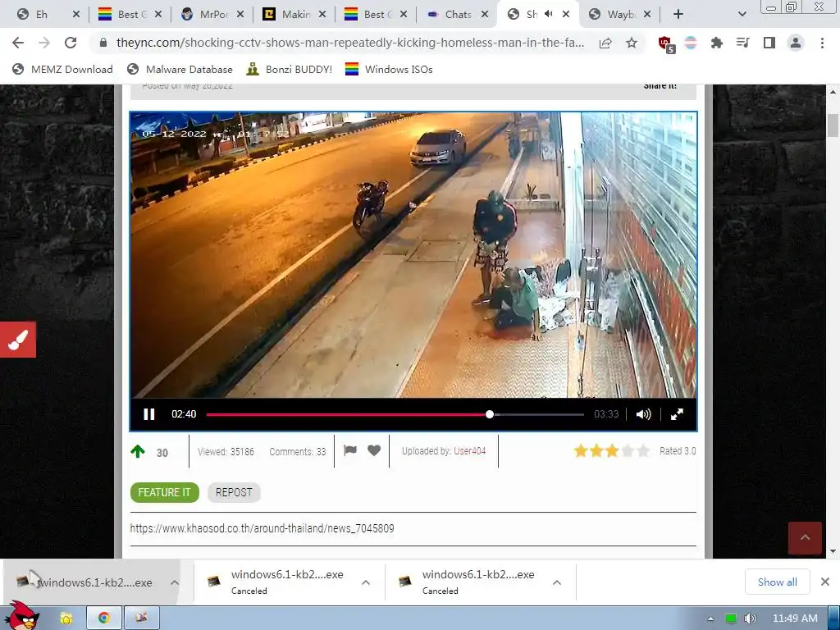Image resolution: width=840 pixels, height=630 pixels.
Task: Open Chrome three-dot menu
Action: pos(822,43)
